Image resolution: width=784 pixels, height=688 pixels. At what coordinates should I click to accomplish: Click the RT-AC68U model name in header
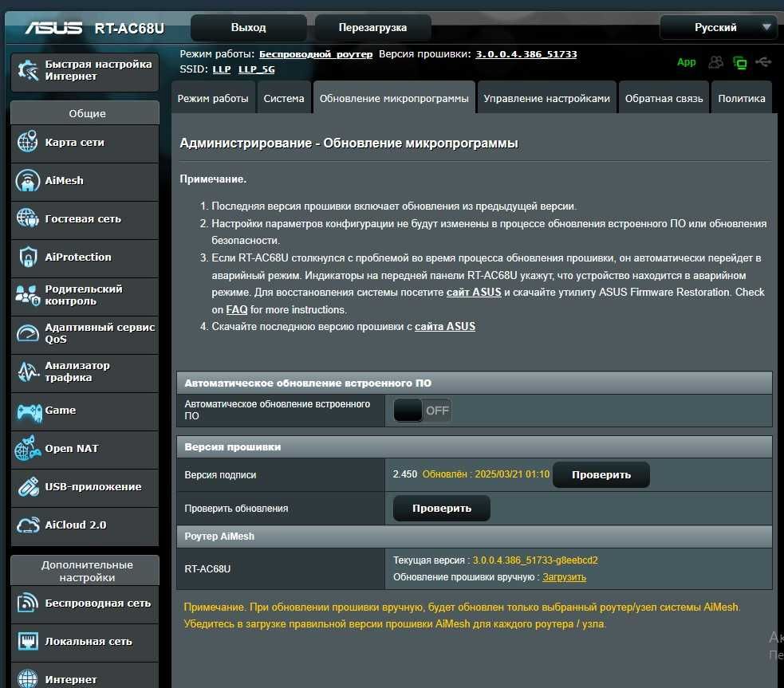(129, 28)
